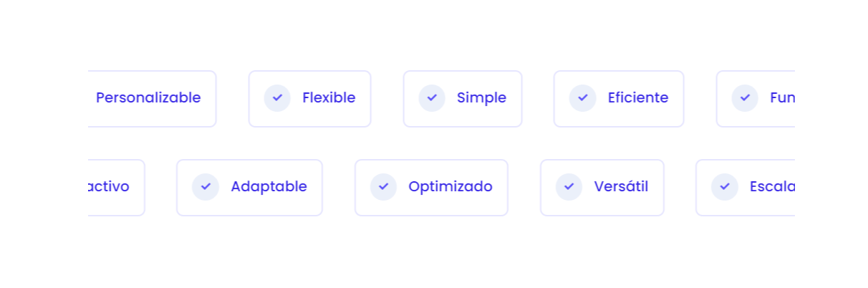The width and height of the screenshot is (868, 288).
Task: Click the checkmark icon beside Simple
Action: tap(432, 98)
